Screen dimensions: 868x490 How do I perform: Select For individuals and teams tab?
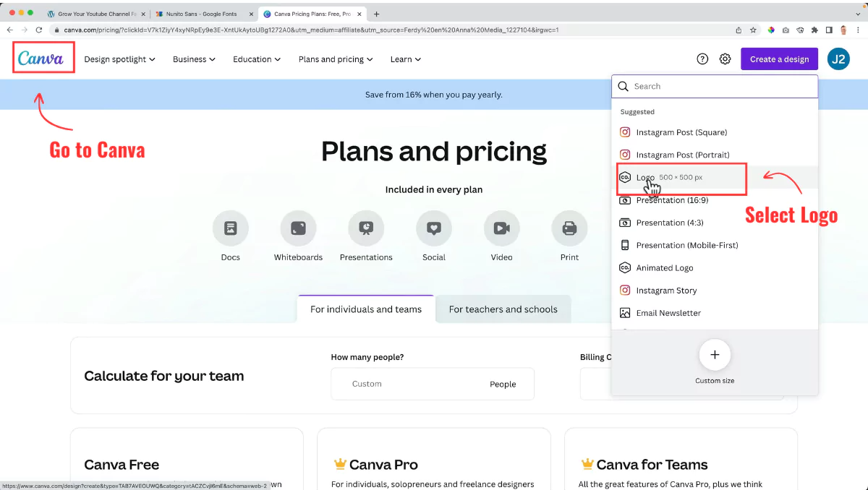(x=366, y=309)
